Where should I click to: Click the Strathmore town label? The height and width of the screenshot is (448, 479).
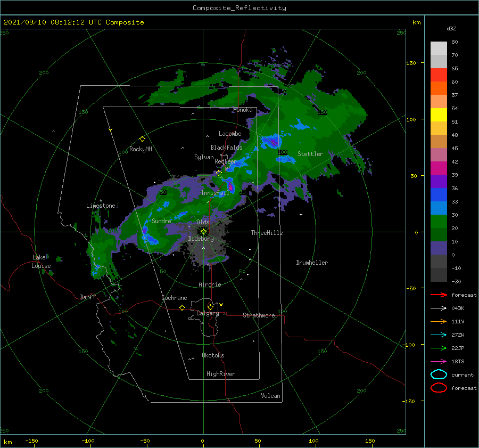[259, 315]
